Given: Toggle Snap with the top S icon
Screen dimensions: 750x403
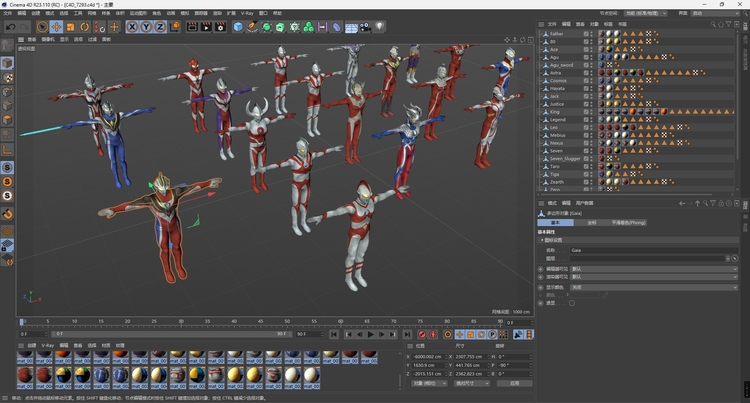Looking at the screenshot, I should pyautogui.click(x=7, y=167).
